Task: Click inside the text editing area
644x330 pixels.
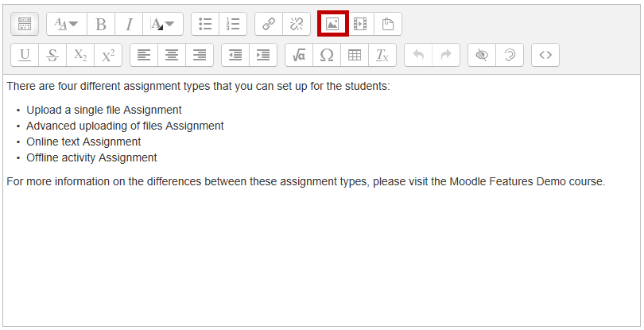Action: click(318, 254)
